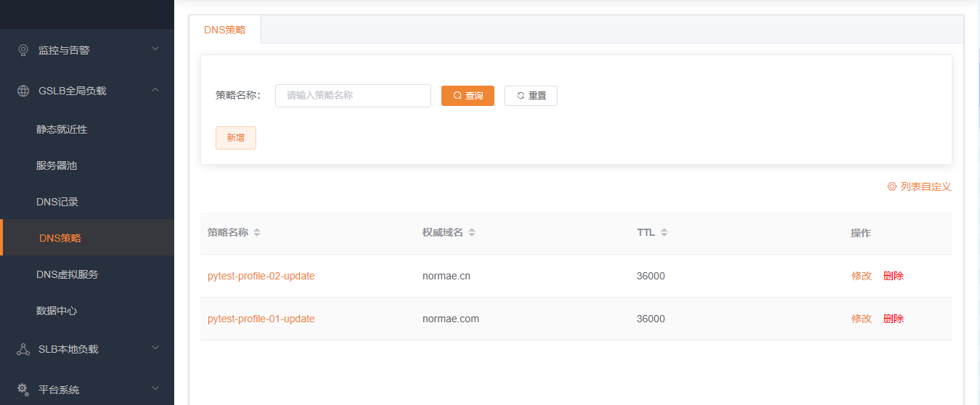Click the 平台系统 gear icon
The image size is (980, 405).
(23, 390)
